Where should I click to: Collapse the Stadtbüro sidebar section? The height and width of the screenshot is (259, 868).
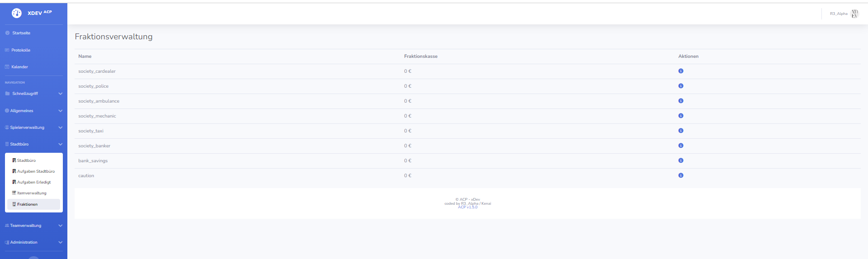[x=33, y=144]
